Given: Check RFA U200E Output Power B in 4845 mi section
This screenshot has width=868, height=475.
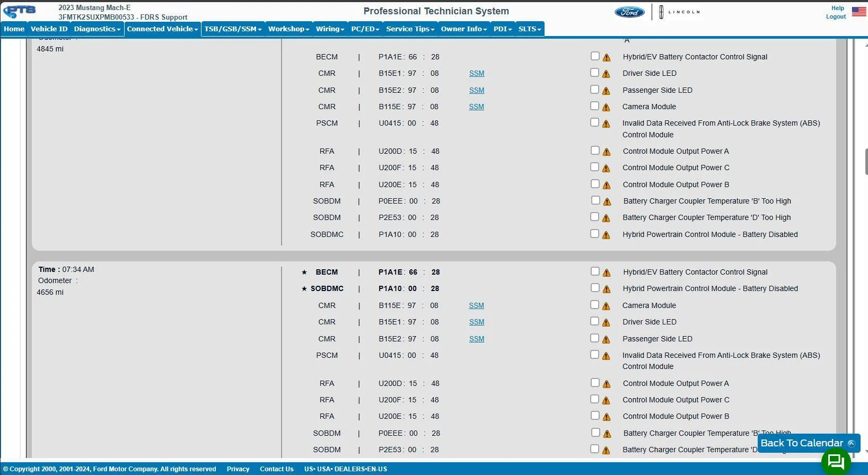Looking at the screenshot, I should pyautogui.click(x=595, y=184).
